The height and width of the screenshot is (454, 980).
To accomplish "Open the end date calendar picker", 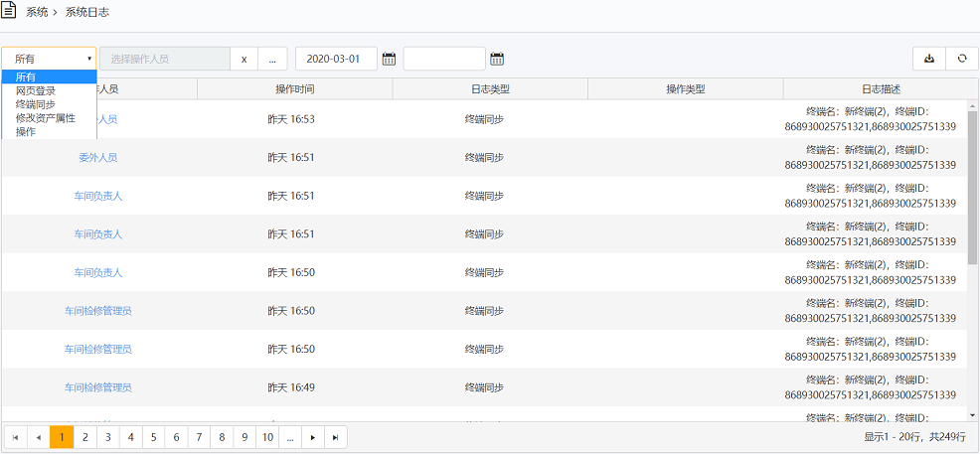I will point(497,59).
